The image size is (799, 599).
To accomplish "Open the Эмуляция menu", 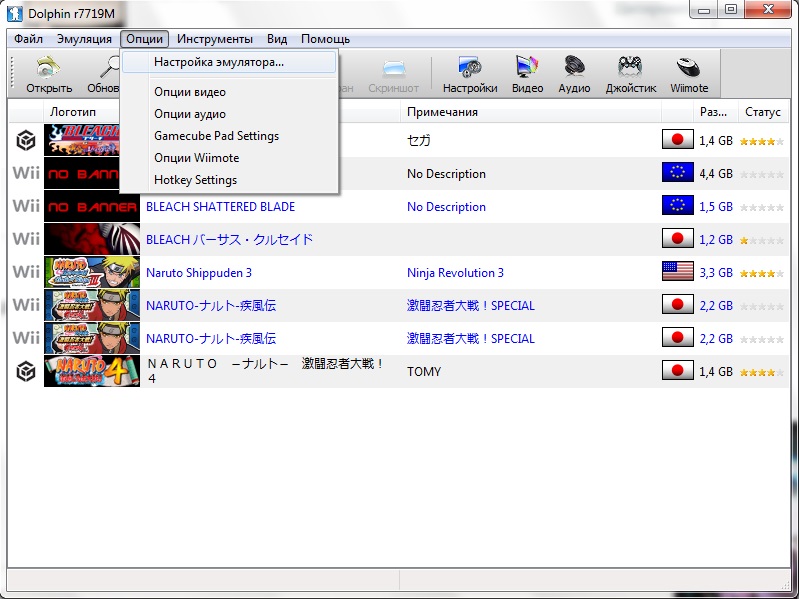I will [84, 39].
